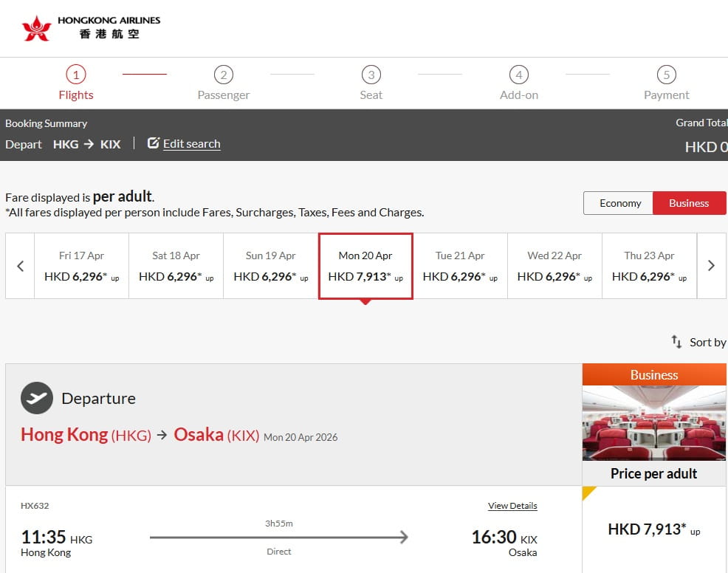Choose the Sat 18 Apr fare tab
The height and width of the screenshot is (573, 728).
click(x=176, y=265)
